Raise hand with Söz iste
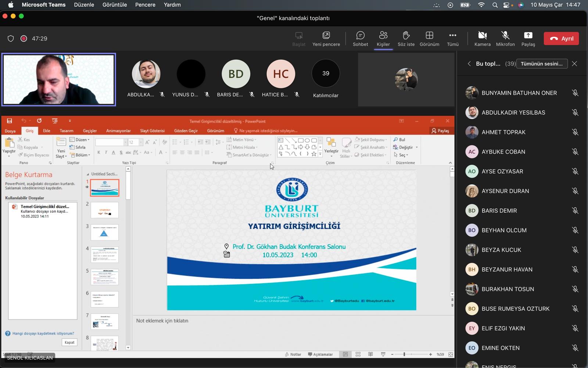This screenshot has height=368, width=588. 406,39
